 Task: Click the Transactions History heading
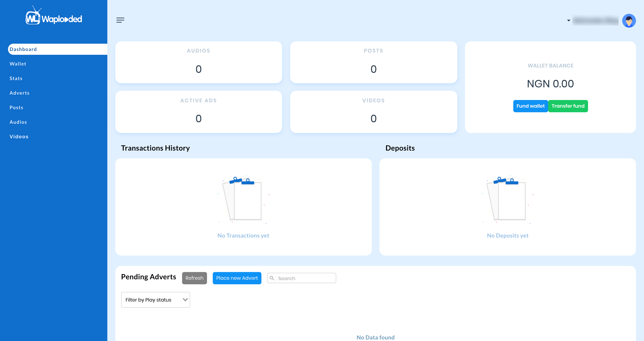[155, 148]
